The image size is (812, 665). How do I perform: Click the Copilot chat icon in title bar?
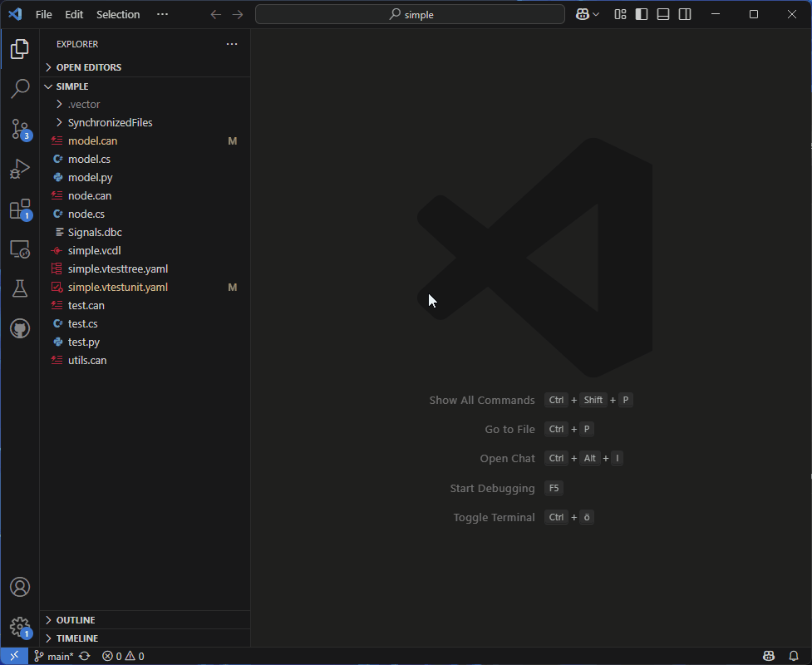(x=583, y=14)
